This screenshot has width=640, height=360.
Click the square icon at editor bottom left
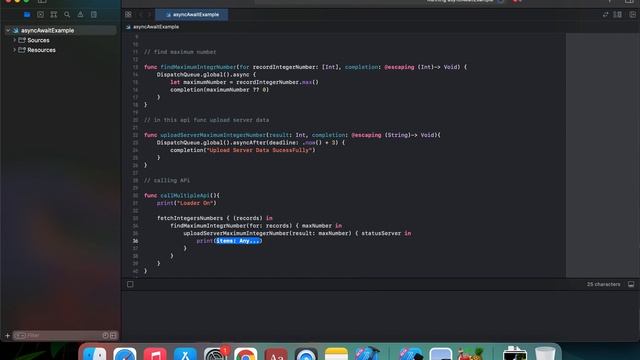(x=130, y=284)
